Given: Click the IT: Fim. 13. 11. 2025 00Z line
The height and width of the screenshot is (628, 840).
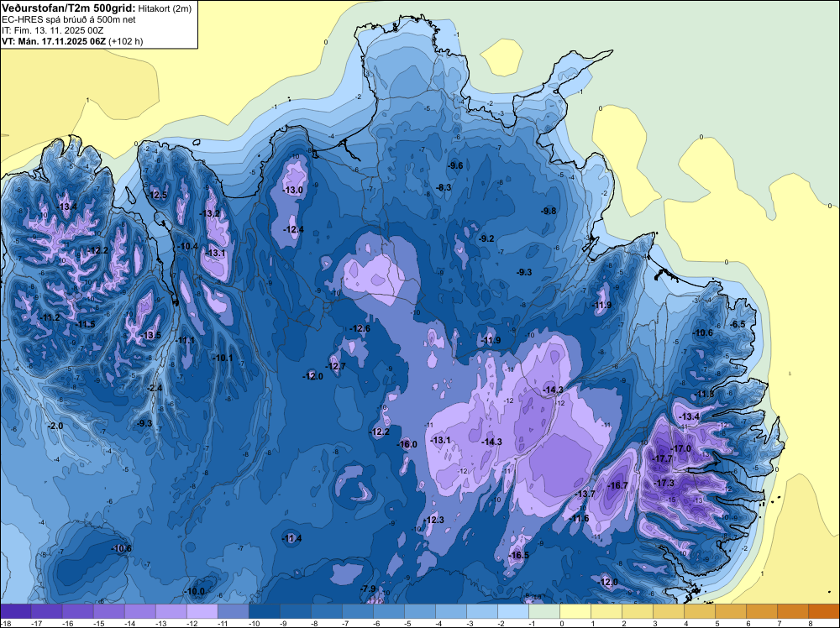Looking at the screenshot, I should [52, 30].
